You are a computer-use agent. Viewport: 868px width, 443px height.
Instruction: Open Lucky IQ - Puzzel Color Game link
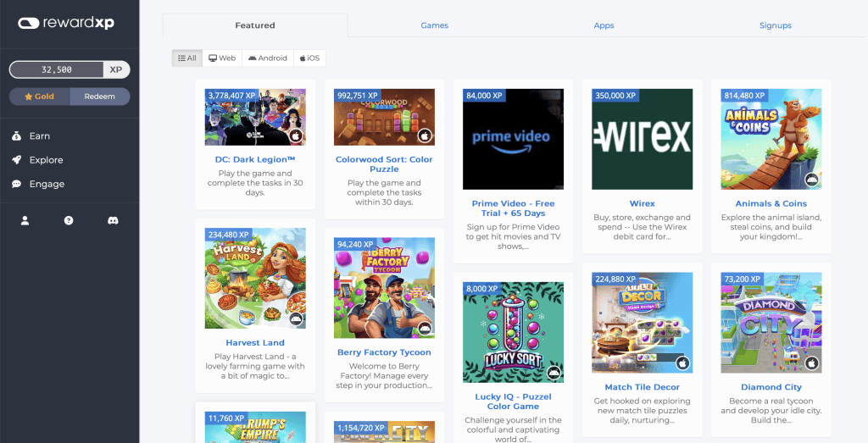click(513, 401)
